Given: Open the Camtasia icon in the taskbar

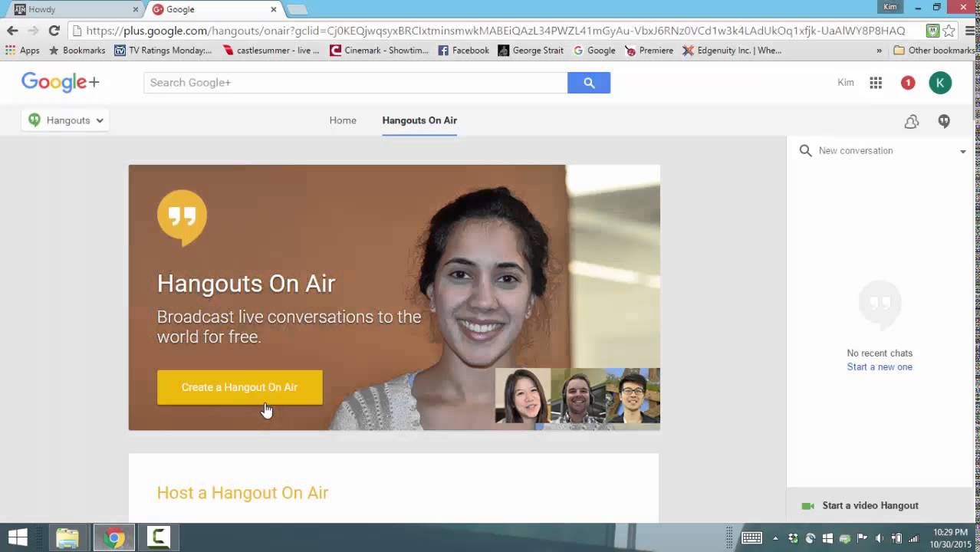Looking at the screenshot, I should pyautogui.click(x=158, y=537).
